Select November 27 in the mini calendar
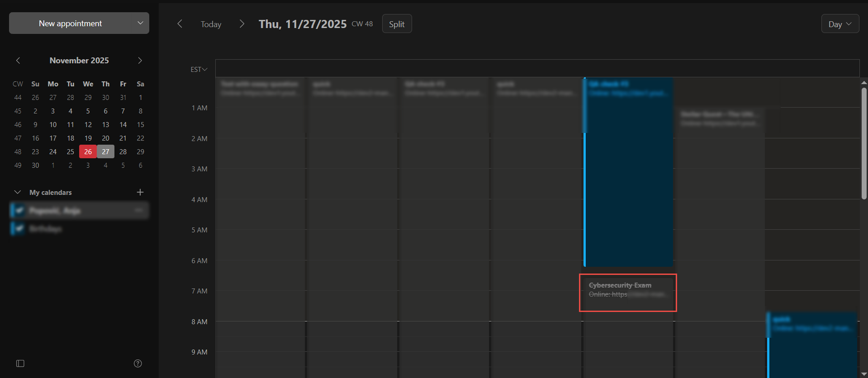868x378 pixels. 105,152
